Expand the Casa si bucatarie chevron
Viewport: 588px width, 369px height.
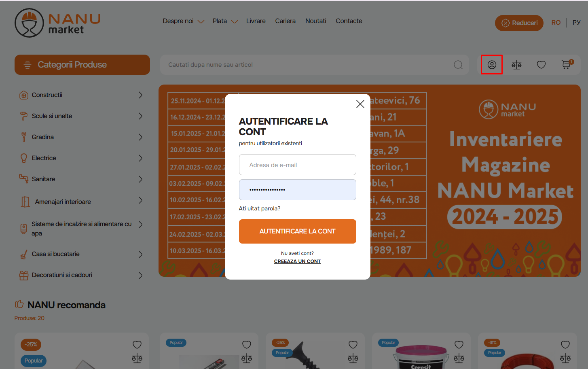pos(140,254)
